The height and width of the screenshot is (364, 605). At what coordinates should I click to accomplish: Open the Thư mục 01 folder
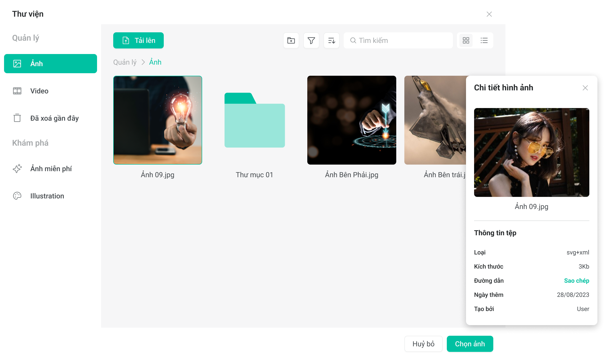pos(254,121)
